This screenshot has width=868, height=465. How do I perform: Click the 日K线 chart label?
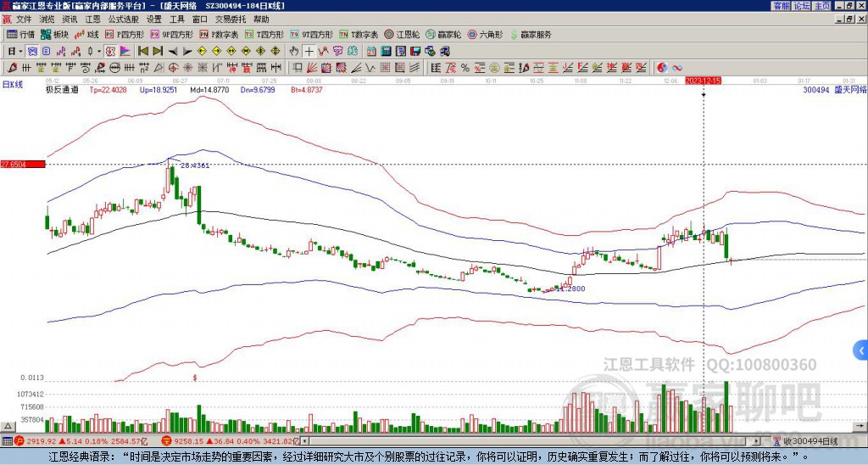click(13, 84)
